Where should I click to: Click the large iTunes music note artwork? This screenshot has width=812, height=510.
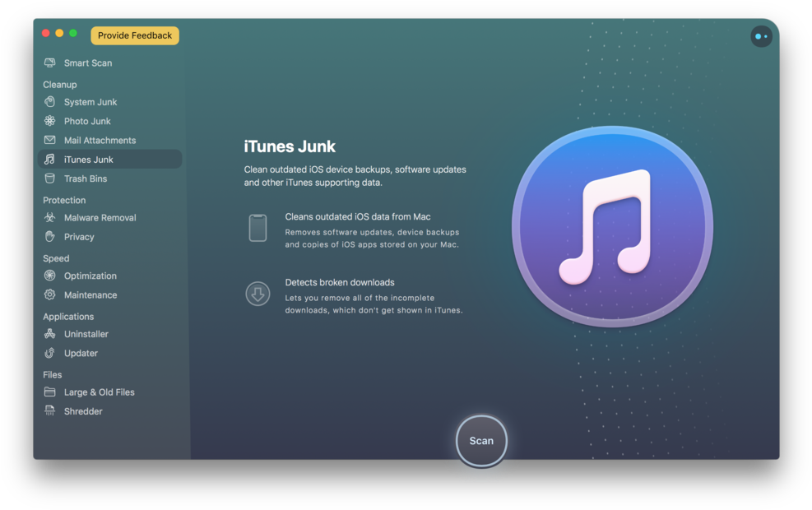pyautogui.click(x=612, y=227)
